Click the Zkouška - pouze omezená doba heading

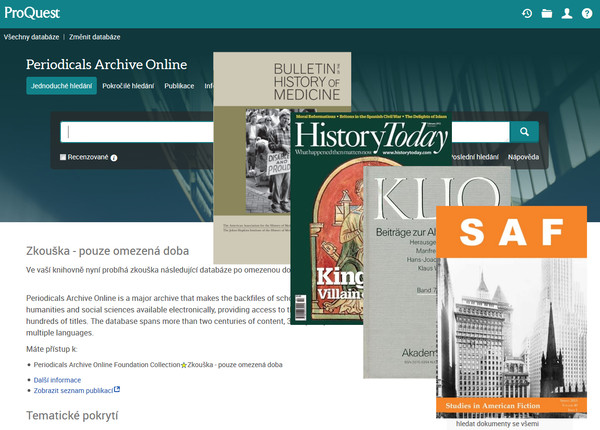(x=108, y=251)
